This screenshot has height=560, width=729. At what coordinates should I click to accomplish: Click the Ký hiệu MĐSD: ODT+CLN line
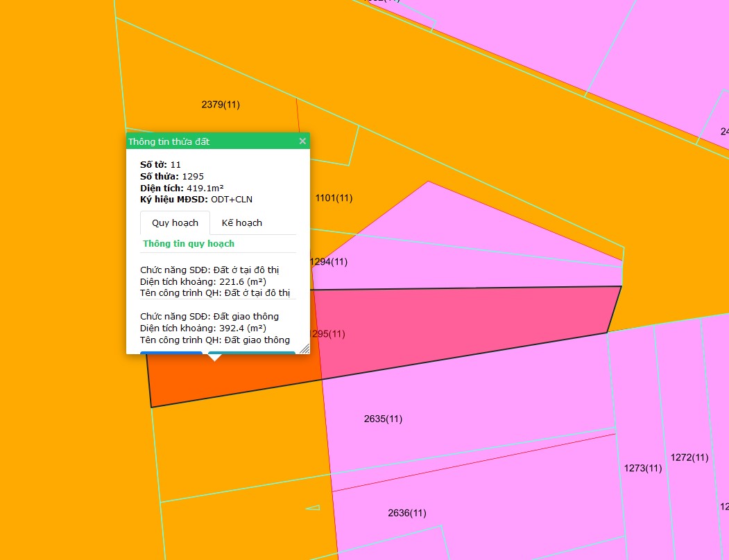coord(196,200)
